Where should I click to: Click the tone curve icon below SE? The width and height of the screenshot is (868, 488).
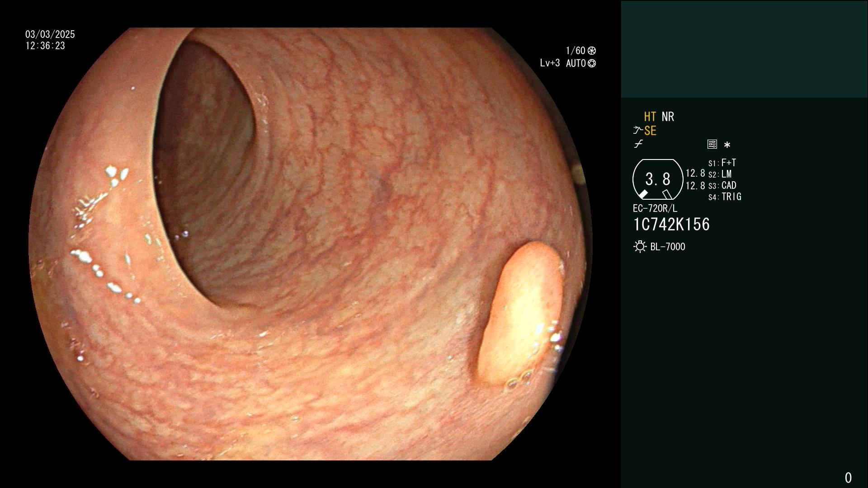click(638, 144)
